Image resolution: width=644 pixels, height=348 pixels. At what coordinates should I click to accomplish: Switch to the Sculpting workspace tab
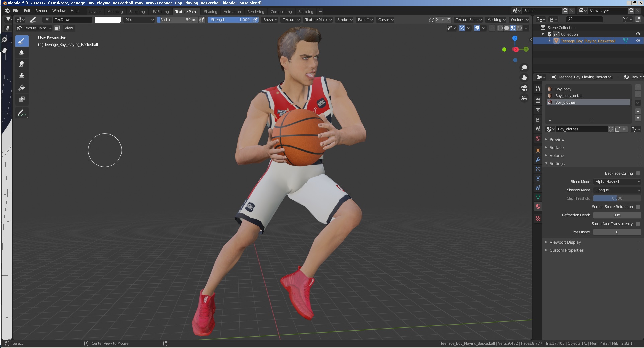coord(137,12)
